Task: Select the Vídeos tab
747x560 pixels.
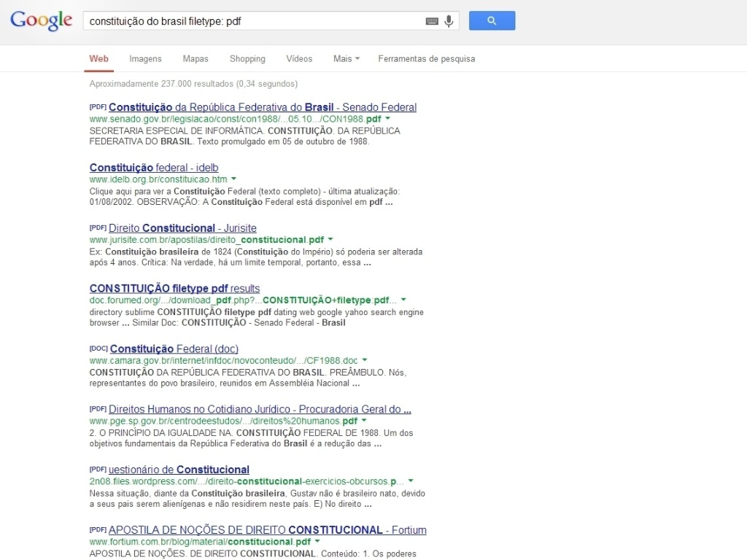Action: coord(299,58)
